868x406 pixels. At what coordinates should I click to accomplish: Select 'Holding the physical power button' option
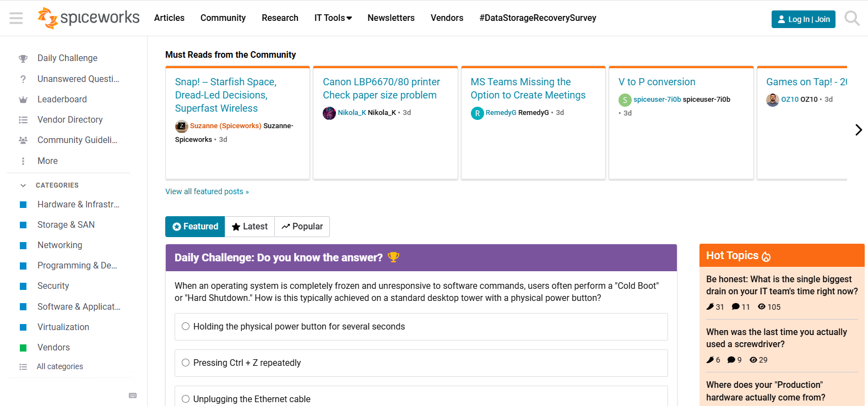pyautogui.click(x=186, y=326)
